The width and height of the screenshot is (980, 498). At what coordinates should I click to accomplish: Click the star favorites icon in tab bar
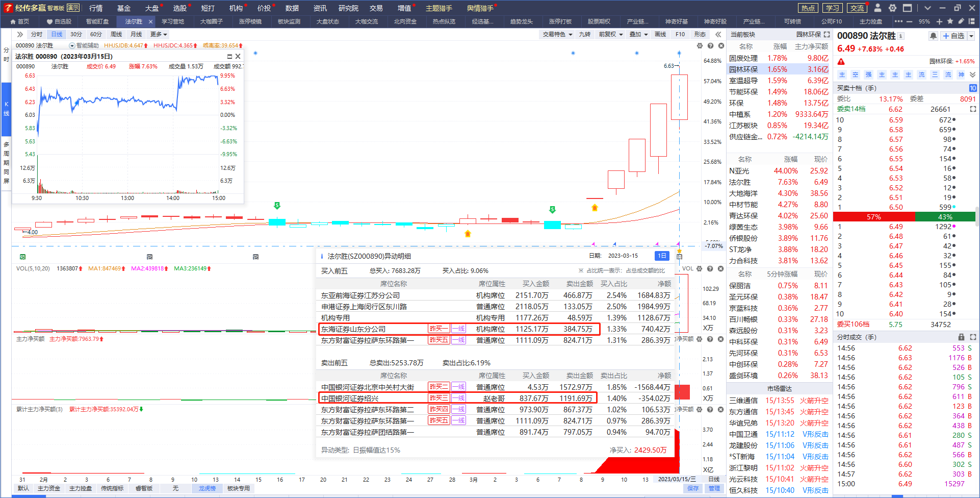click(950, 21)
